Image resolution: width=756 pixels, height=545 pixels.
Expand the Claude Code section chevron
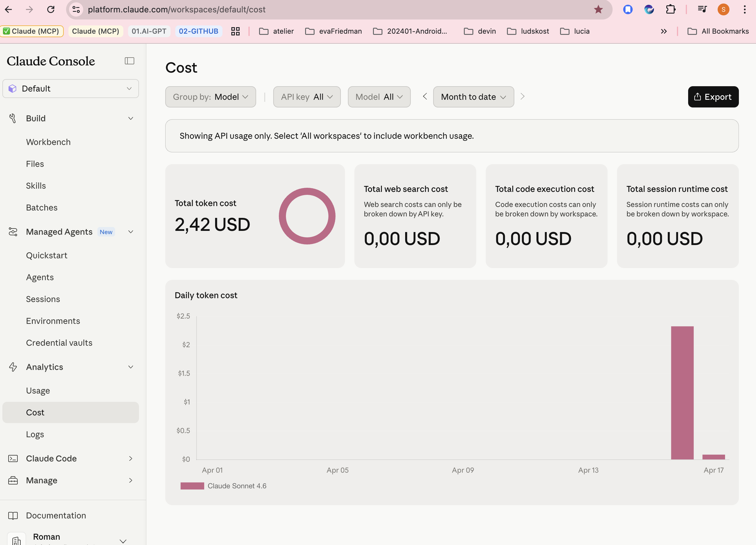pos(131,458)
